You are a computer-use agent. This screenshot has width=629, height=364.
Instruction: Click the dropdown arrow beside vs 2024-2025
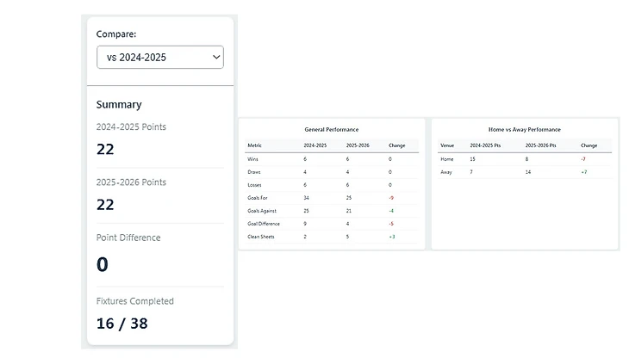click(215, 58)
